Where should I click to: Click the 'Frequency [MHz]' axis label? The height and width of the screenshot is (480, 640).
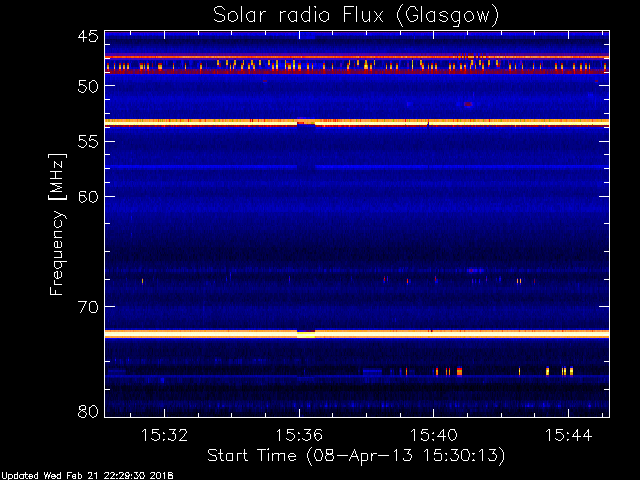pyautogui.click(x=57, y=224)
